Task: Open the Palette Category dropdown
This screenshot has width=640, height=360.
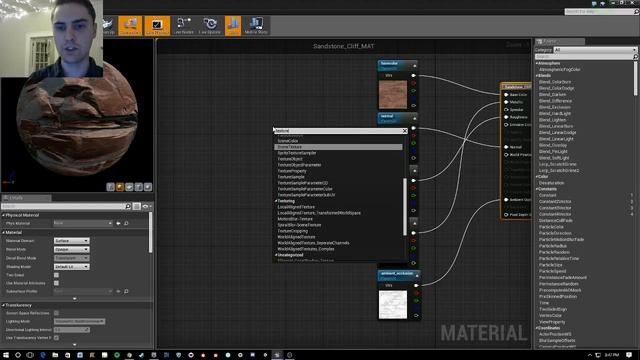Action: pyautogui.click(x=596, y=50)
